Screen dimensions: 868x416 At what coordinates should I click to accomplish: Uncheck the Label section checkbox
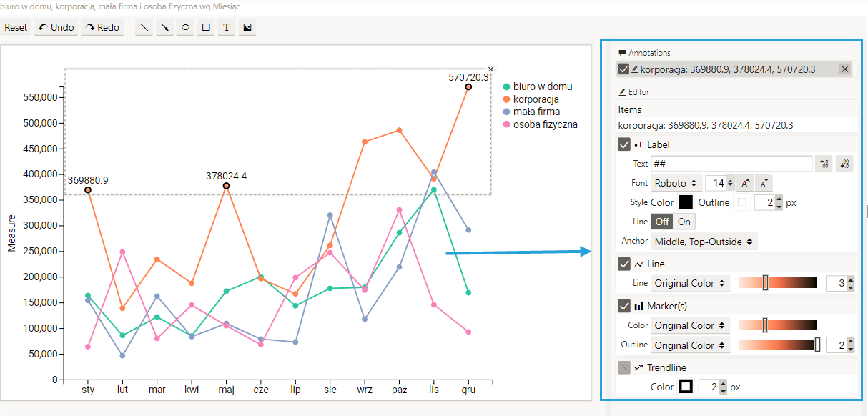[x=624, y=144]
